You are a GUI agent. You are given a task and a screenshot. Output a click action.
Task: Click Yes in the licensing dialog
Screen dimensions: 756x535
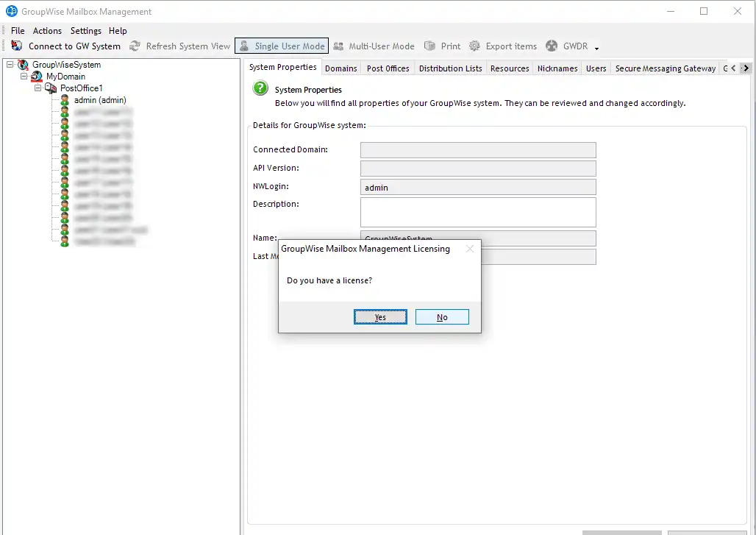point(380,317)
